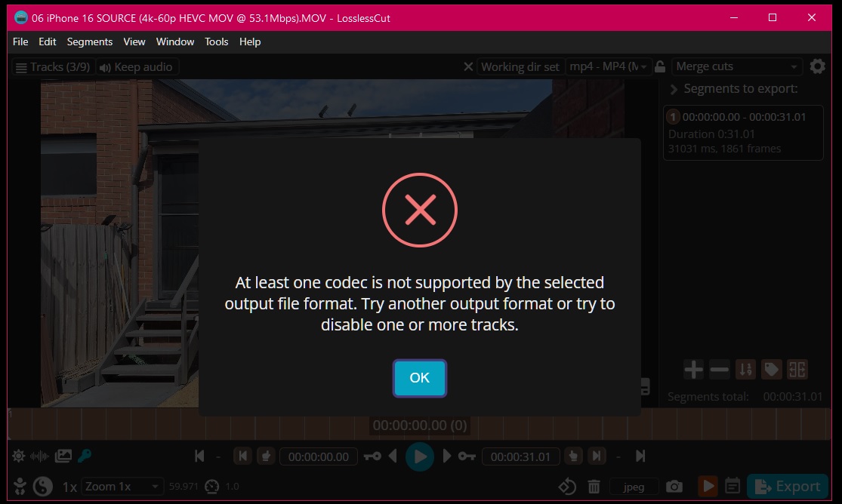This screenshot has height=504, width=842.
Task: Click the trash delete source icon
Action: [594, 487]
